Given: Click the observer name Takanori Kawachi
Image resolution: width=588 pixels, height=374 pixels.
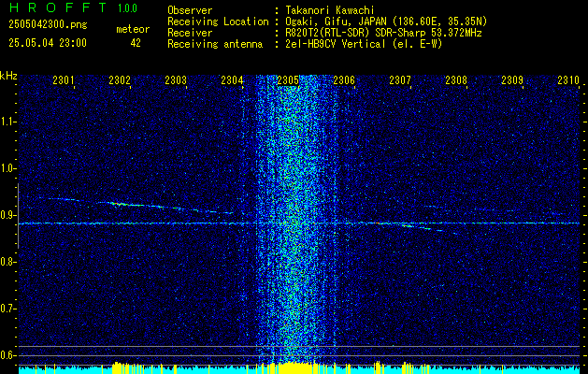Looking at the screenshot, I should (330, 10).
